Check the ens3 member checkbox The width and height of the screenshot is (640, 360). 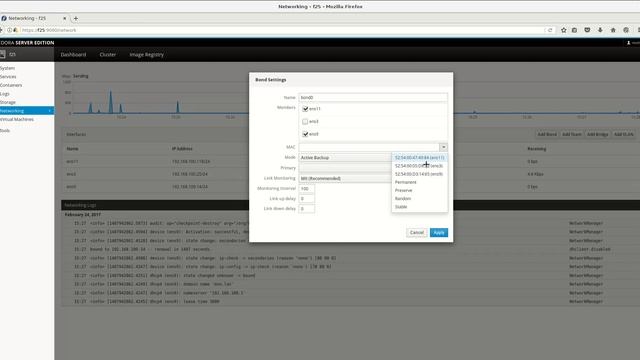point(305,122)
